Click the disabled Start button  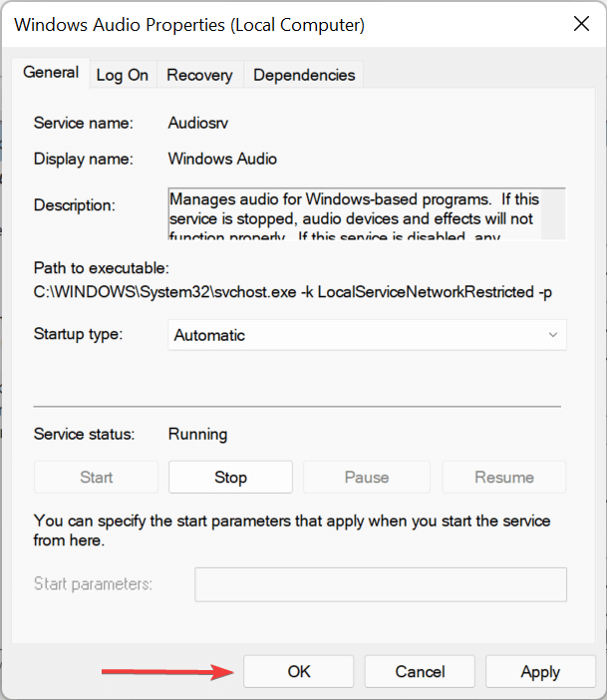point(96,478)
